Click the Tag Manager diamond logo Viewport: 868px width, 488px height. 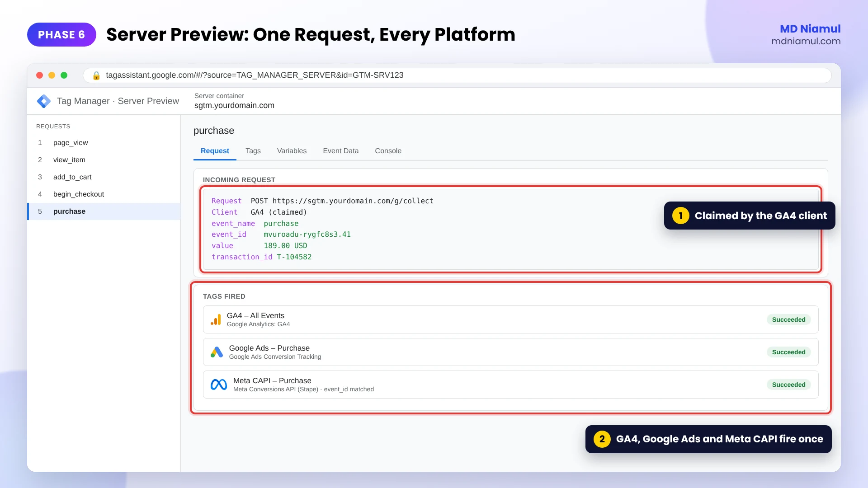pos(44,101)
